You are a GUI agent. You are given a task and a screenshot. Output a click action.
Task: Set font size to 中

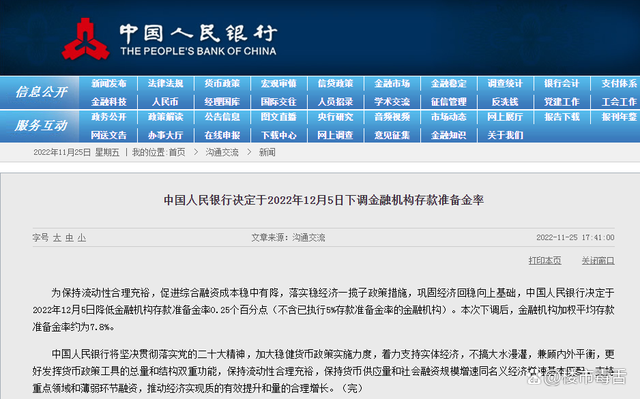pyautogui.click(x=69, y=238)
